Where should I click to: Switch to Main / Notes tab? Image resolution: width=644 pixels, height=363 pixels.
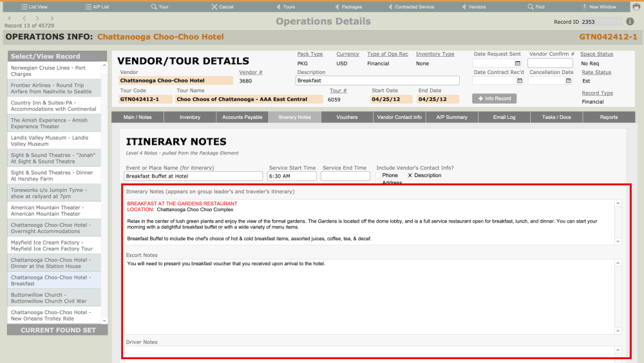click(138, 117)
